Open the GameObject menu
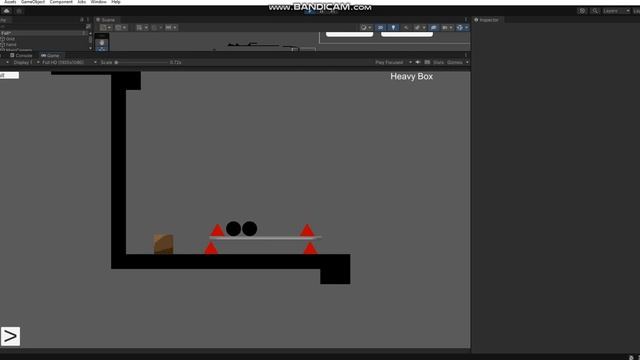This screenshot has width=640, height=360. (x=33, y=2)
